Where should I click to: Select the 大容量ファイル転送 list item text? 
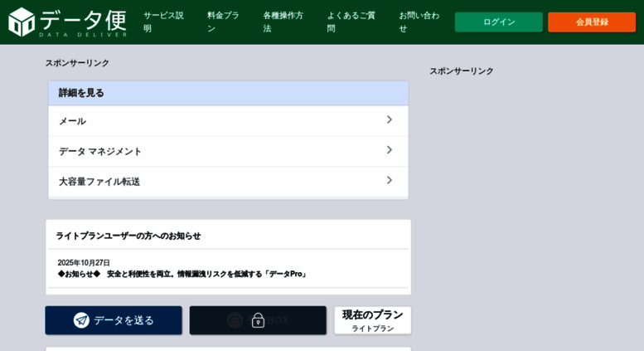[x=99, y=182]
